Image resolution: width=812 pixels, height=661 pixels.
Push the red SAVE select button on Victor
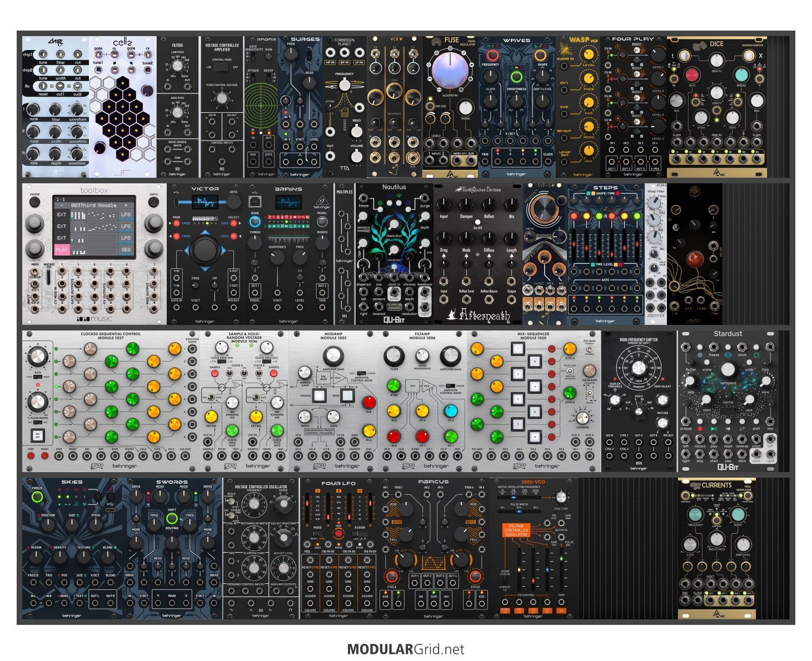click(234, 223)
